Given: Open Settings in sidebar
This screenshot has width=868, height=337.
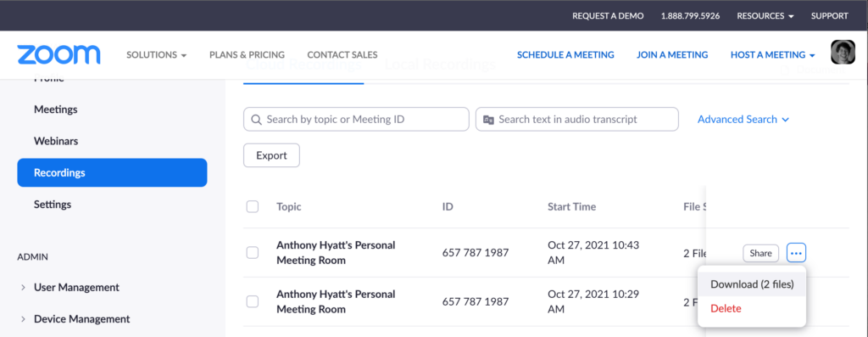Looking at the screenshot, I should [53, 204].
